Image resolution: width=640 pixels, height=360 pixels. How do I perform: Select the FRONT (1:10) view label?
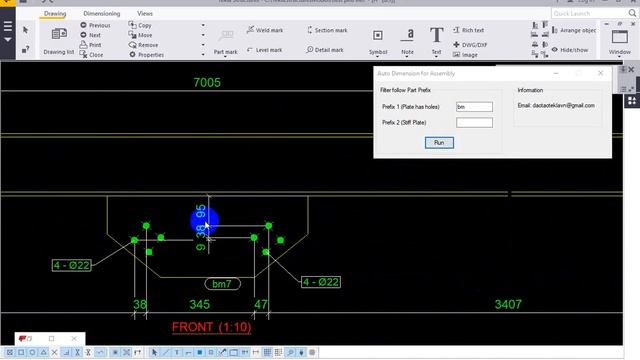[211, 327]
